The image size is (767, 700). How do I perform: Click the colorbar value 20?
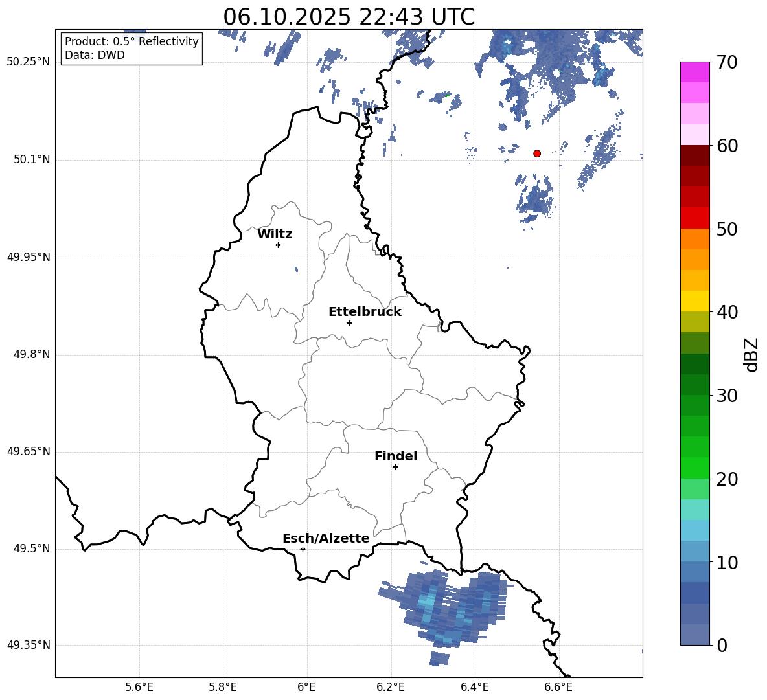727,479
